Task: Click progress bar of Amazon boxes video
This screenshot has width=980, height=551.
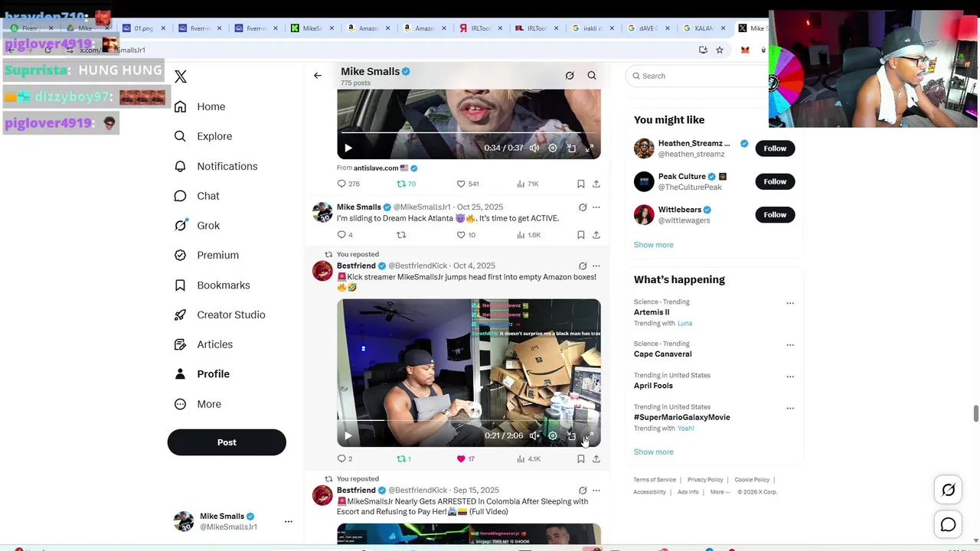Action: [x=469, y=420]
